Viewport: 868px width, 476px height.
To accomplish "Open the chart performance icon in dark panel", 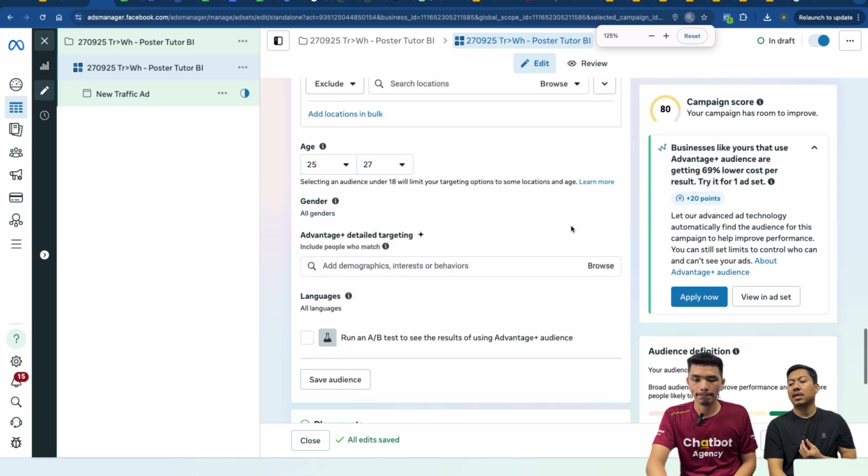I will point(45,66).
